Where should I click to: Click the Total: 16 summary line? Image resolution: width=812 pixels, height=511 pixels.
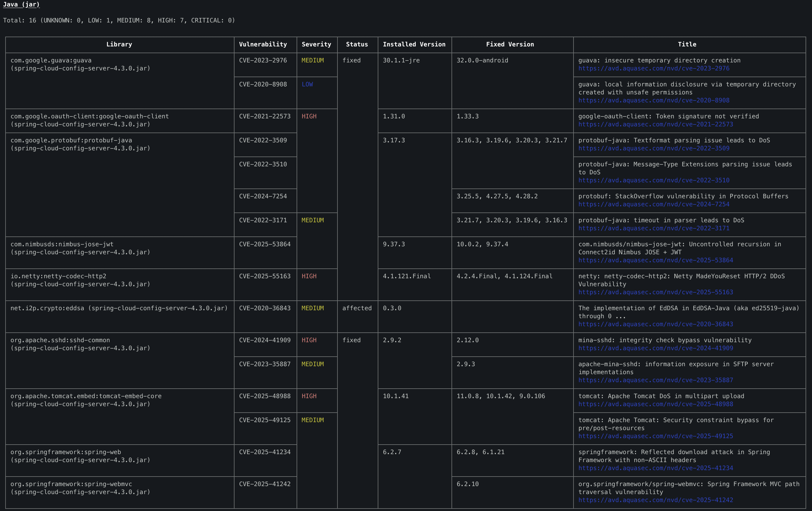(x=119, y=21)
